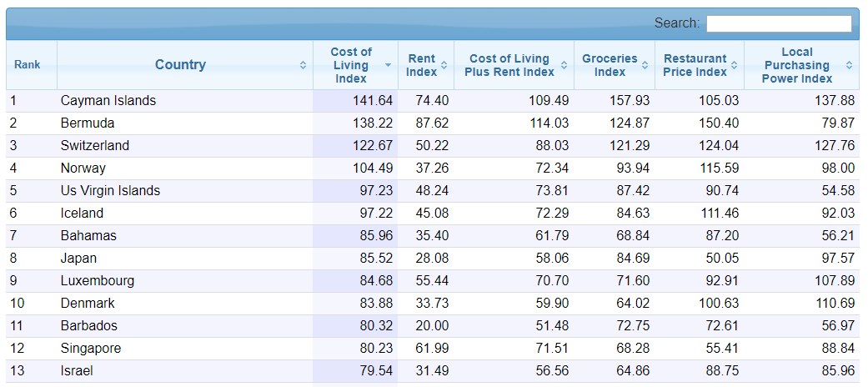This screenshot has width=868, height=387.
Task: Sort by the Country header label
Action: pyautogui.click(x=180, y=65)
